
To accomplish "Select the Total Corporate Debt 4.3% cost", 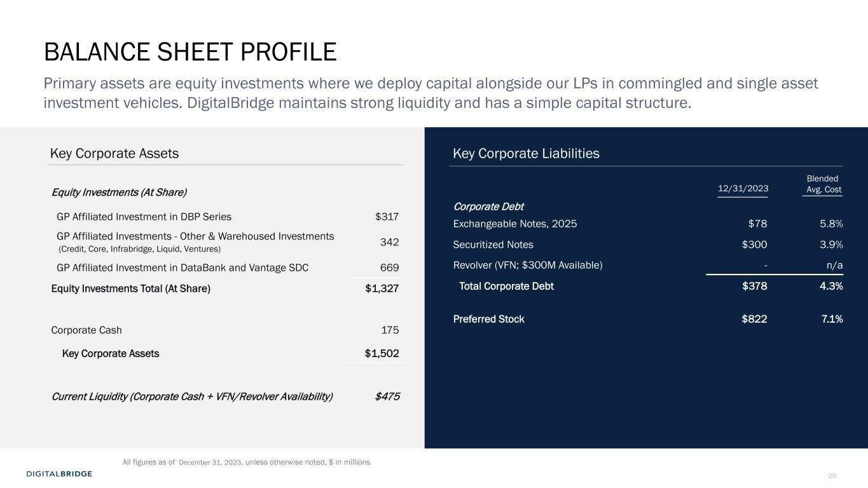I will (x=830, y=286).
